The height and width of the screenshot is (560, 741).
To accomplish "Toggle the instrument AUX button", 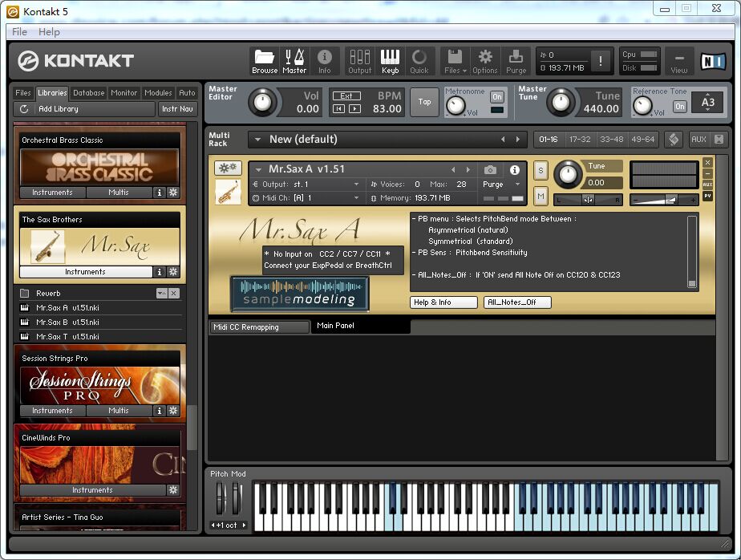I will tap(707, 185).
